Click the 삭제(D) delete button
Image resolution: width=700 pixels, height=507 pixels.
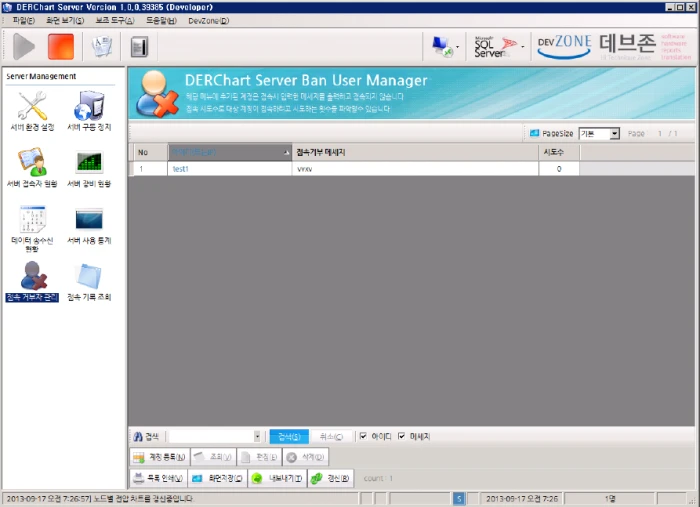click(306, 457)
